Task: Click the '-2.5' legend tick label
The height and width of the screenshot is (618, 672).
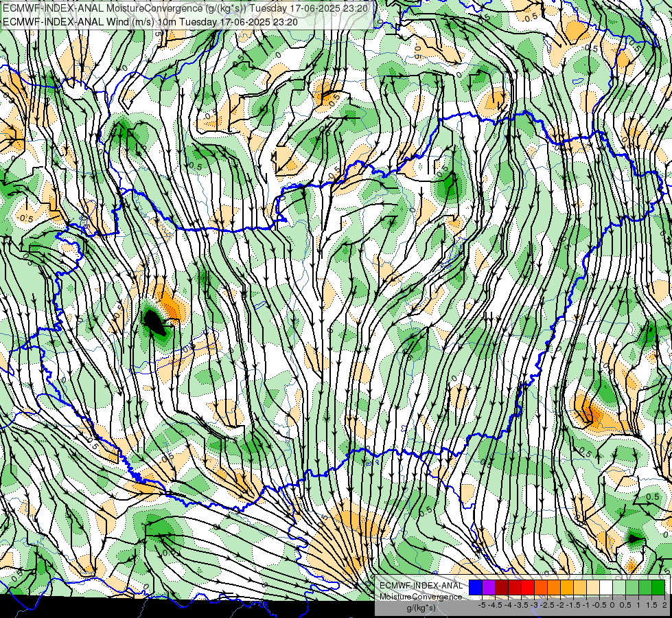Action: (547, 605)
